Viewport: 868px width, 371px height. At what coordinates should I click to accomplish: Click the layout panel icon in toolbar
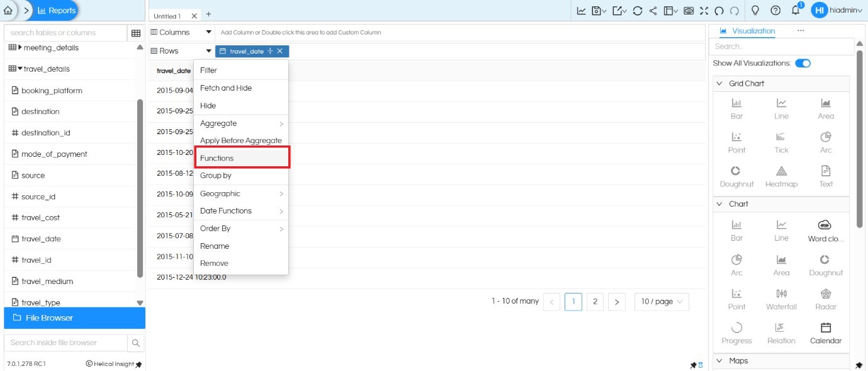[669, 11]
